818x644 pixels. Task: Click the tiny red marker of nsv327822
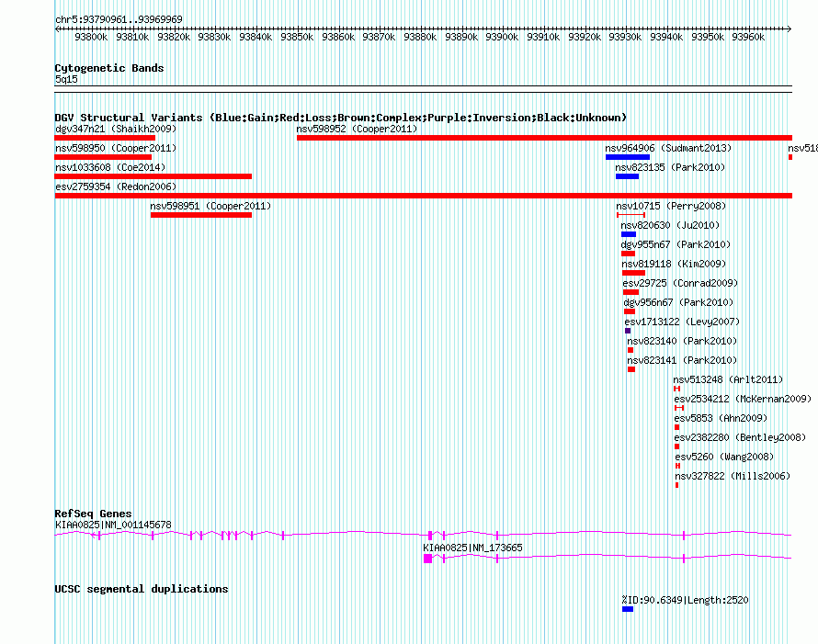pyautogui.click(x=677, y=485)
